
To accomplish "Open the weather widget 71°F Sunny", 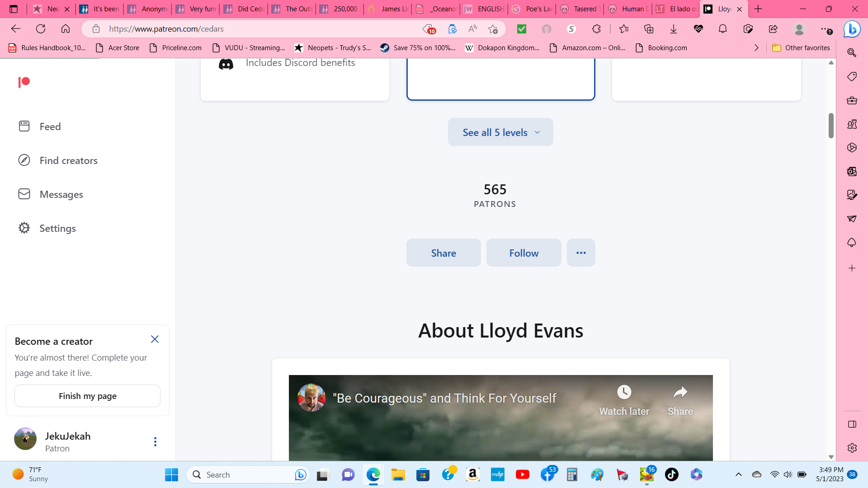I will tap(31, 474).
